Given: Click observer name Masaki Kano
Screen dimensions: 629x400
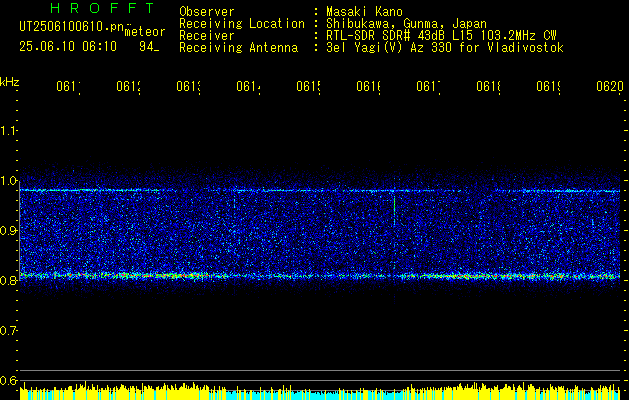Looking at the screenshot, I should tap(364, 11).
